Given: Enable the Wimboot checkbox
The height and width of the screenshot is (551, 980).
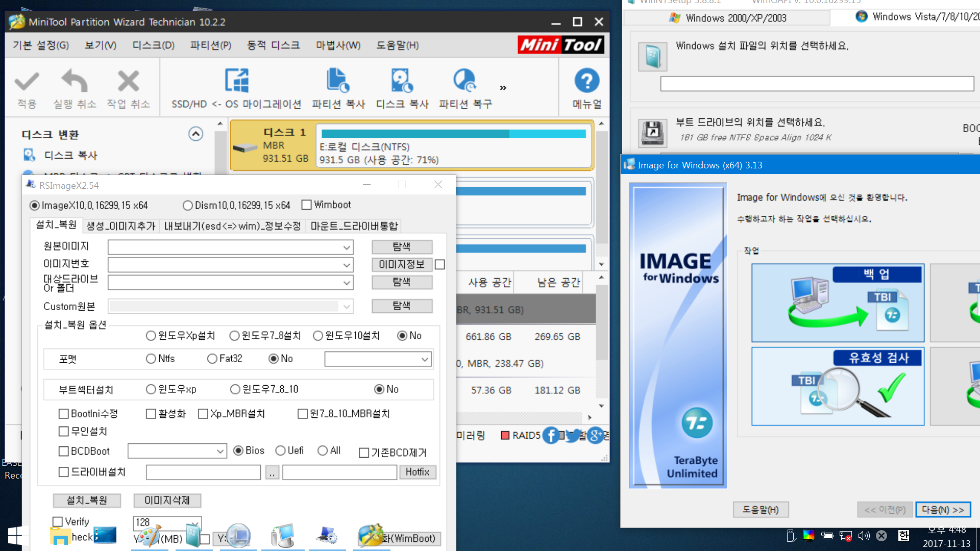Looking at the screenshot, I should 306,205.
